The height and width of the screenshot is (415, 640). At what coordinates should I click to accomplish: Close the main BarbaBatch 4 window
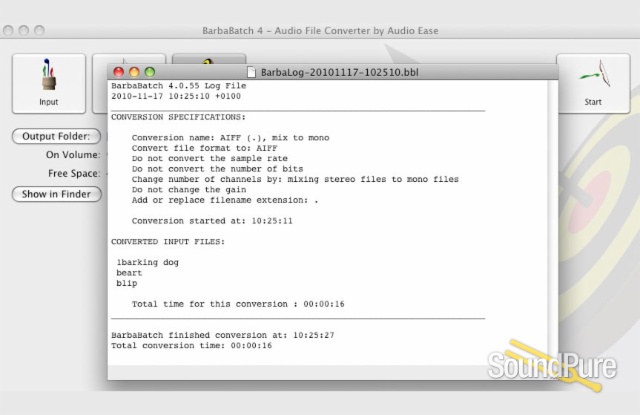(x=10, y=31)
